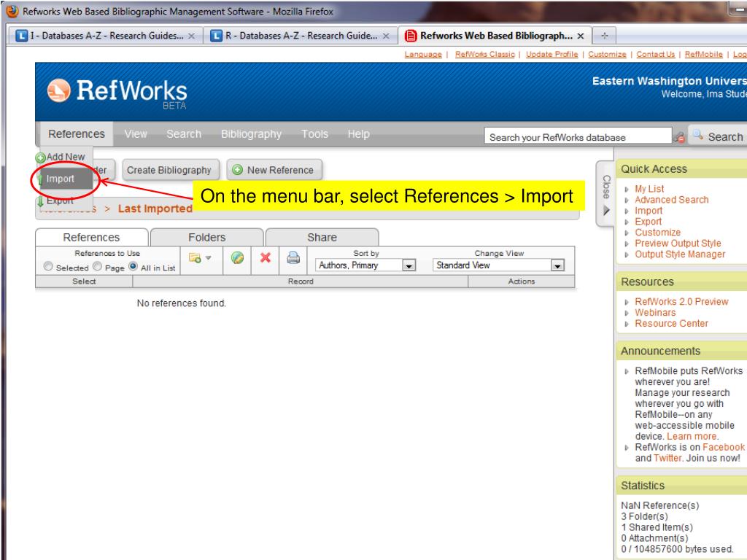Viewport: 747px width, 560px height.
Task: Click the Learn more link
Action: 692,436
